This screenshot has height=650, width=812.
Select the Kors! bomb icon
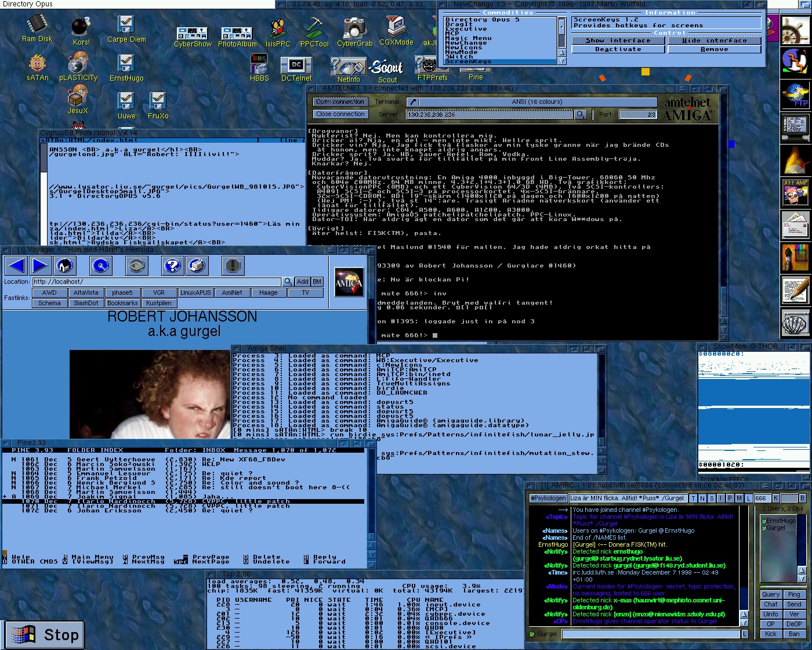(x=81, y=31)
